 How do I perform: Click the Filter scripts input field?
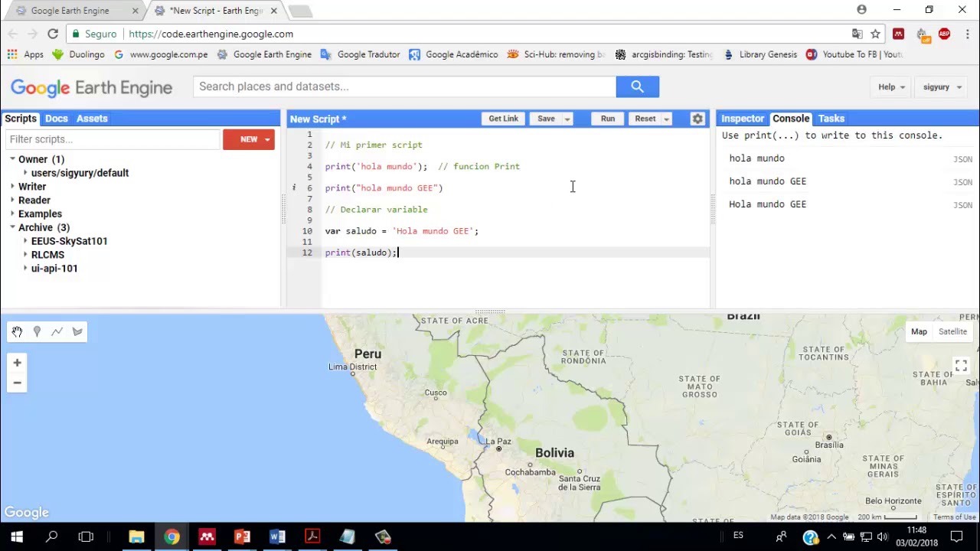113,139
